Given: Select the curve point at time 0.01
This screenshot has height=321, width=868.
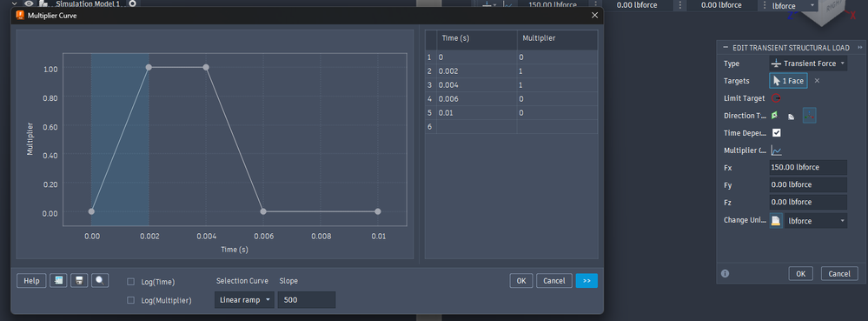Looking at the screenshot, I should pos(378,211).
